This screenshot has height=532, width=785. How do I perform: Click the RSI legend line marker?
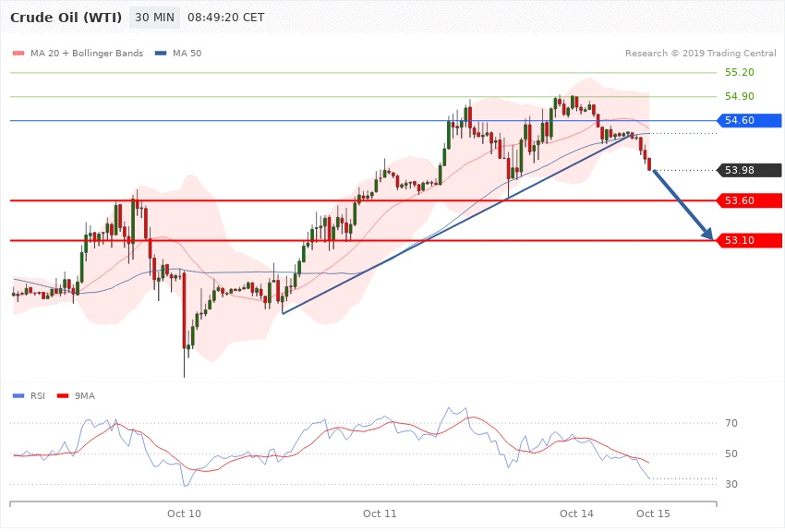click(x=18, y=395)
